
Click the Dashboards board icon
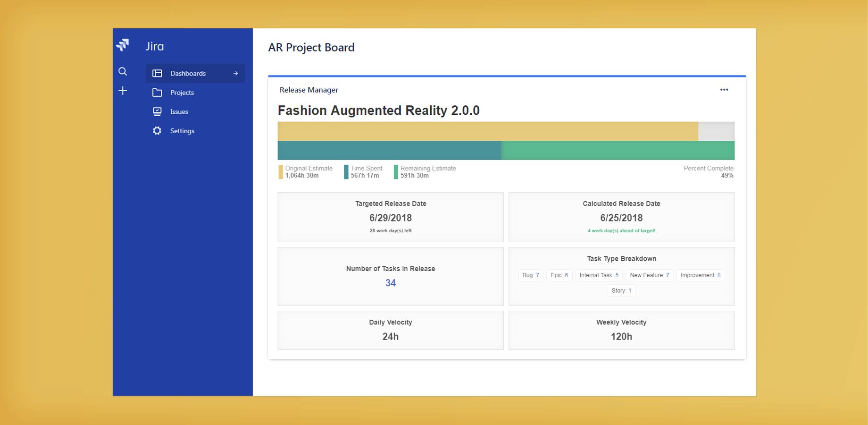pos(157,73)
